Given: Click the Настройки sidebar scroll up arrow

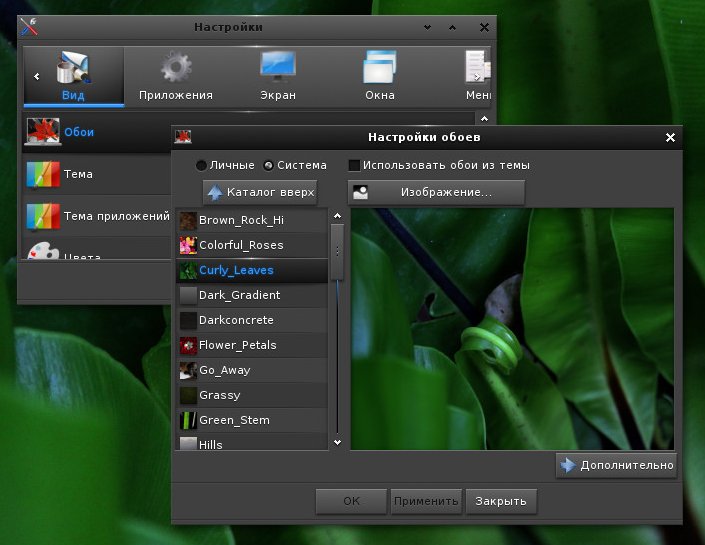Looking at the screenshot, I should (x=484, y=119).
